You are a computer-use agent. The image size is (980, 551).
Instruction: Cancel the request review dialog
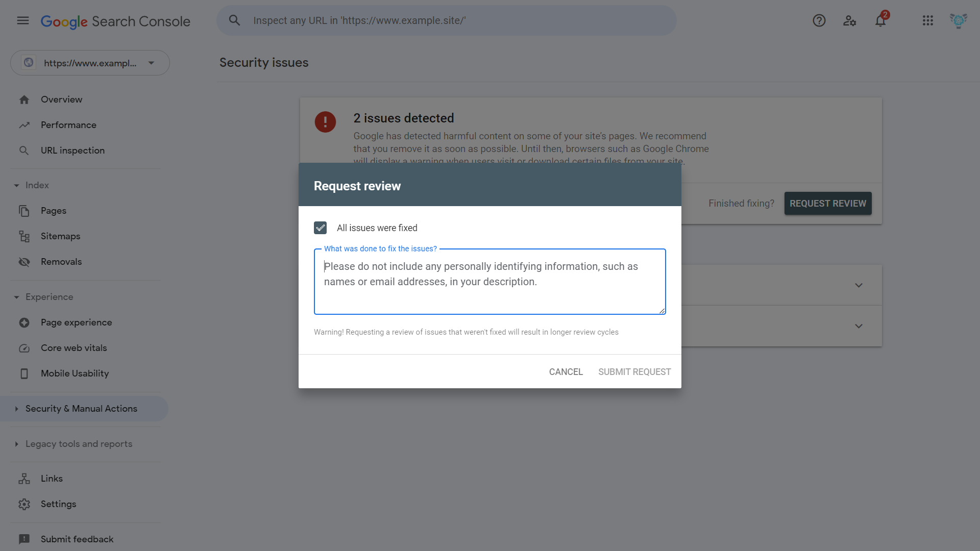[x=566, y=372]
